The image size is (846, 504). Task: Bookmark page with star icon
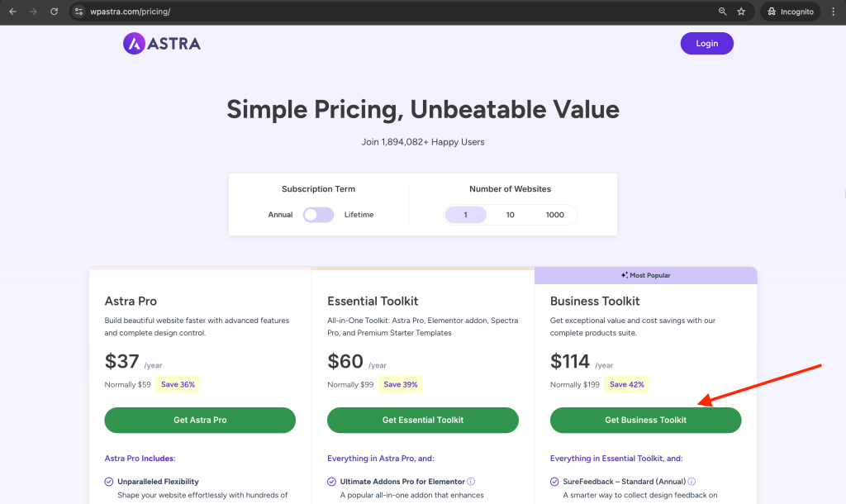point(741,12)
